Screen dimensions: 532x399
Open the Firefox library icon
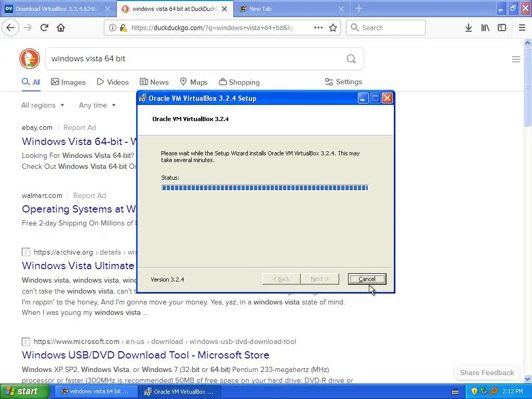click(485, 28)
